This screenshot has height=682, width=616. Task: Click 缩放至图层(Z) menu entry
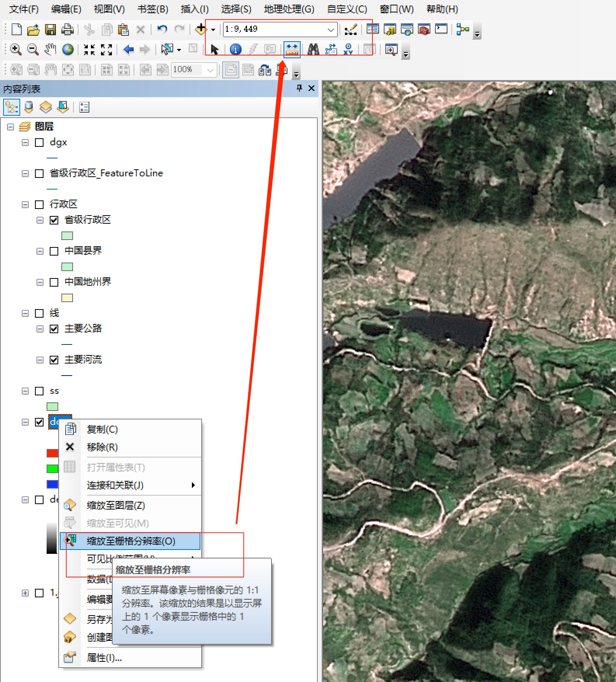(116, 505)
